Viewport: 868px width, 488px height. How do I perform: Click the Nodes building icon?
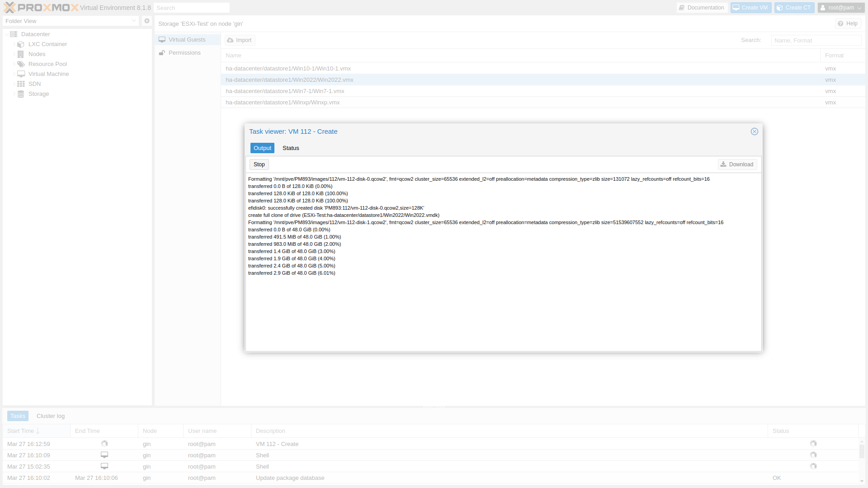(x=21, y=54)
